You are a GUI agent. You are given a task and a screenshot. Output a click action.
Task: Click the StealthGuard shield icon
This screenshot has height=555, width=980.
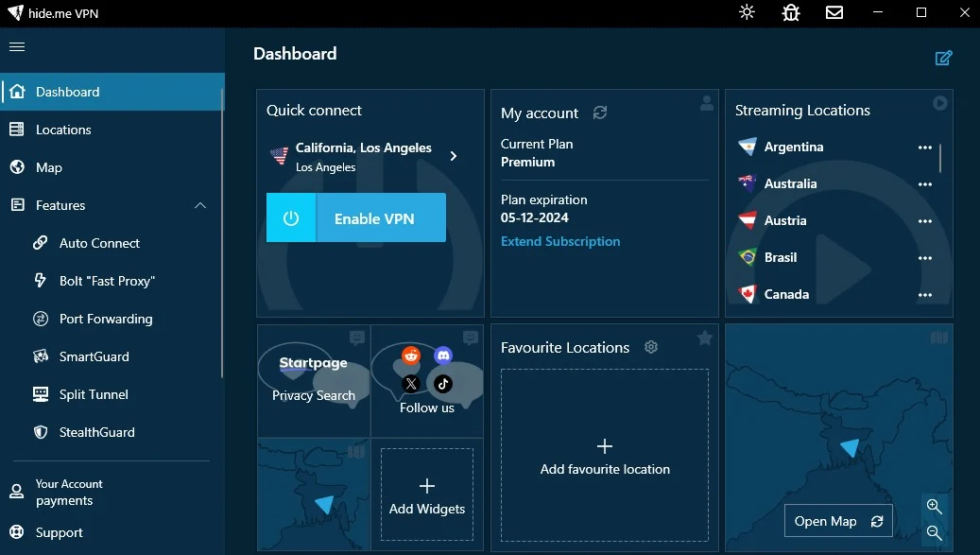point(41,432)
